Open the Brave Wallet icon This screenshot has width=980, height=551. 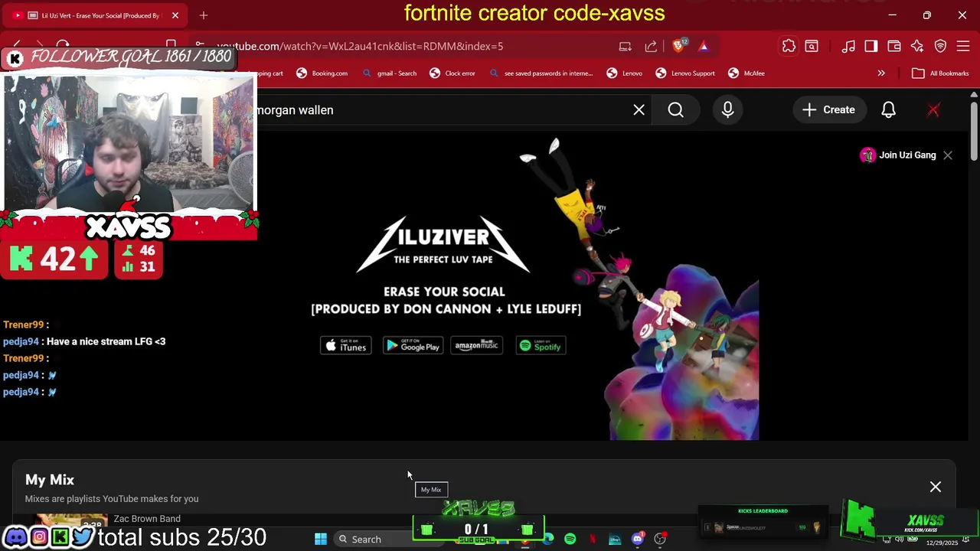pyautogui.click(x=894, y=46)
